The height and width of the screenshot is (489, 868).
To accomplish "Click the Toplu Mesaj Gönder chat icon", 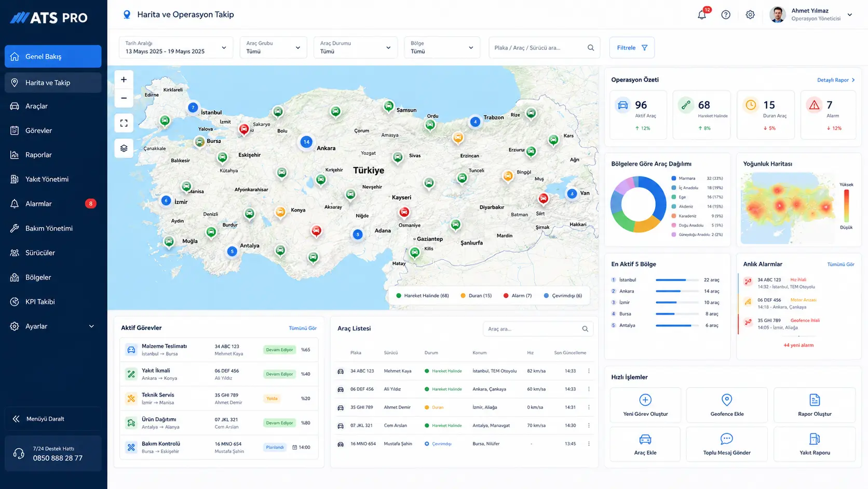I will point(727,439).
